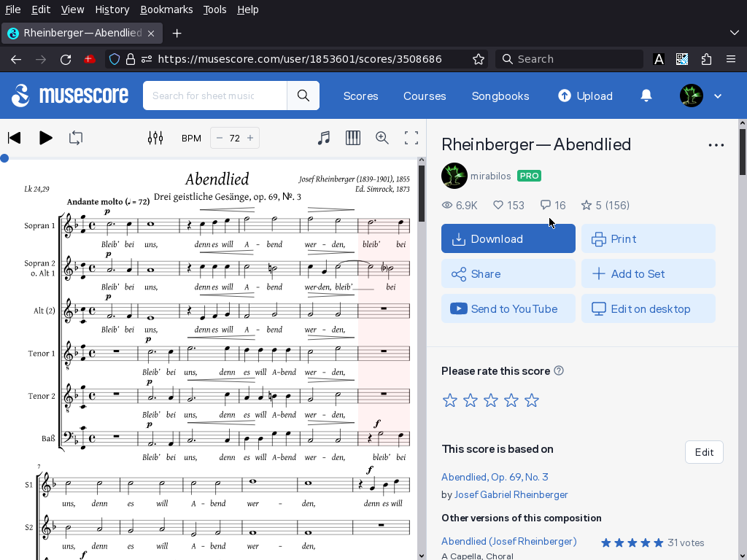The width and height of the screenshot is (747, 560).
Task: Rate the score two stars
Action: [x=471, y=400]
